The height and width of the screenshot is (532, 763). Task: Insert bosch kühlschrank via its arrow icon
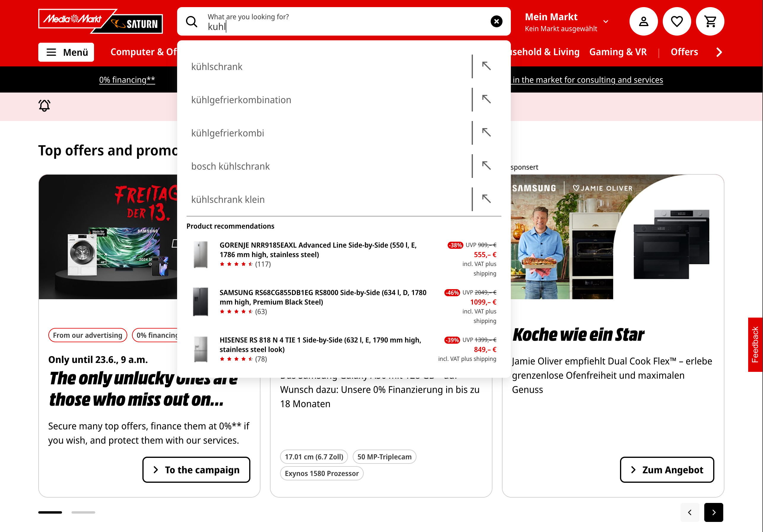point(487,166)
